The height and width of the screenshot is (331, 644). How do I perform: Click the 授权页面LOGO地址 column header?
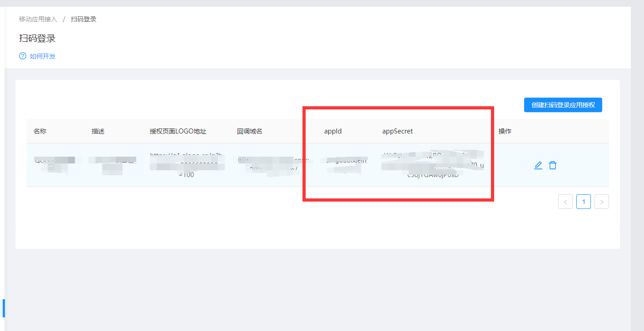tap(178, 131)
